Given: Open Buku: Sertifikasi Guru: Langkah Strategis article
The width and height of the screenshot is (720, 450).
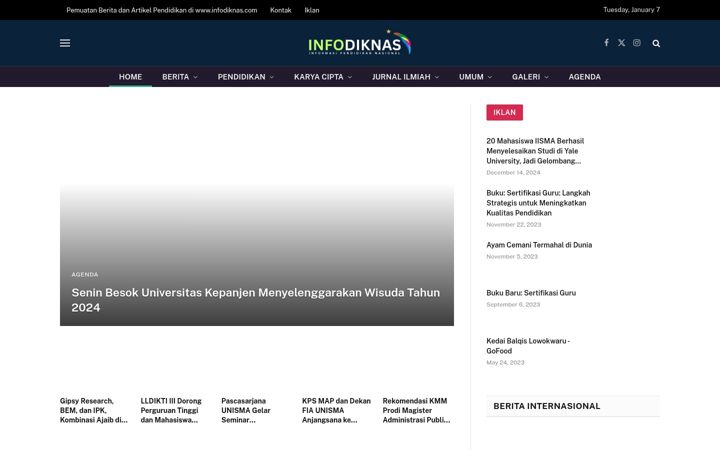Looking at the screenshot, I should point(538,203).
